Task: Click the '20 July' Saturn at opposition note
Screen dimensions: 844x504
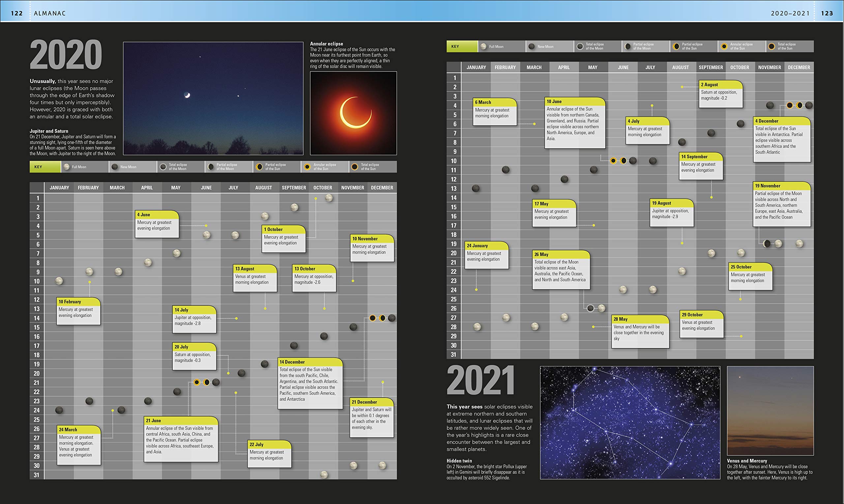Action: click(195, 356)
